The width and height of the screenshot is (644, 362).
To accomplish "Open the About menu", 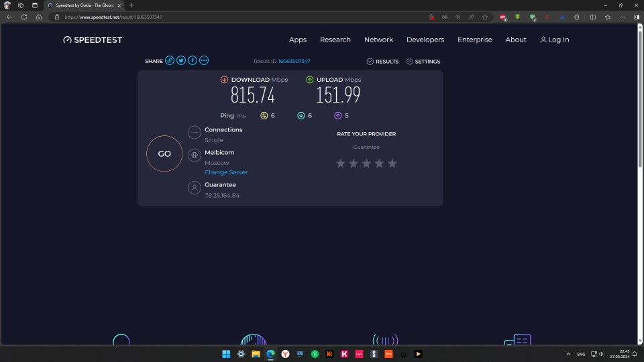I will click(516, 40).
